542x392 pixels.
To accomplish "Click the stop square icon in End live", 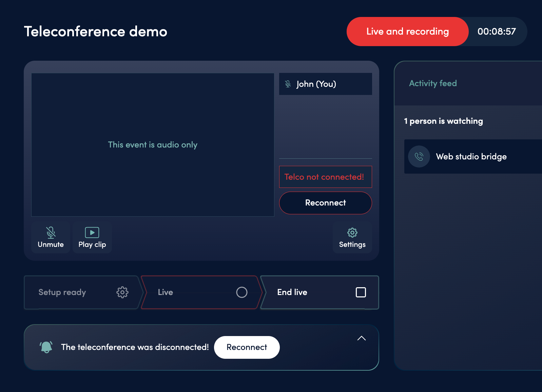I will 361,292.
